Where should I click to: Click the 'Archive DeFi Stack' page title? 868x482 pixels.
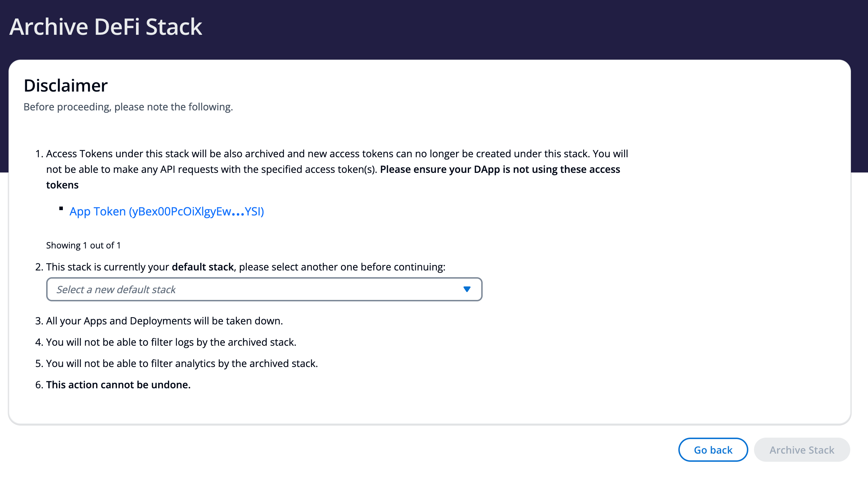105,27
